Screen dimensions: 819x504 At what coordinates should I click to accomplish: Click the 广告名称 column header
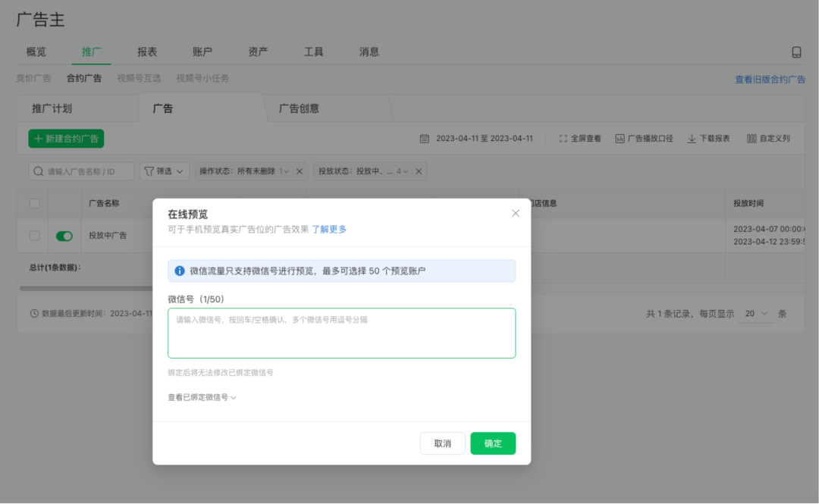[x=104, y=203]
